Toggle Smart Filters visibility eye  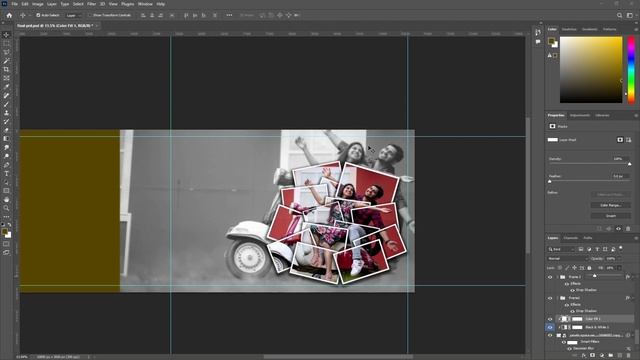point(564,342)
